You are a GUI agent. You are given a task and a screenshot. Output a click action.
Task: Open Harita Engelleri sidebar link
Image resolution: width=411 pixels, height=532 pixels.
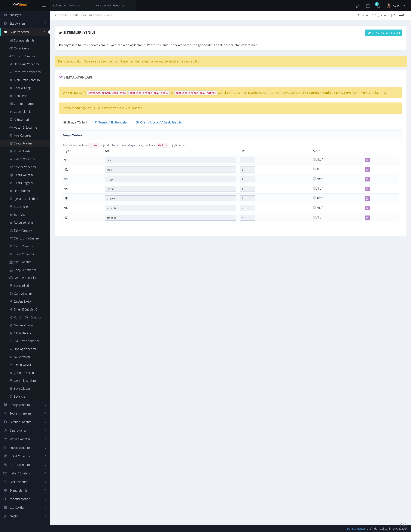tap(25, 183)
